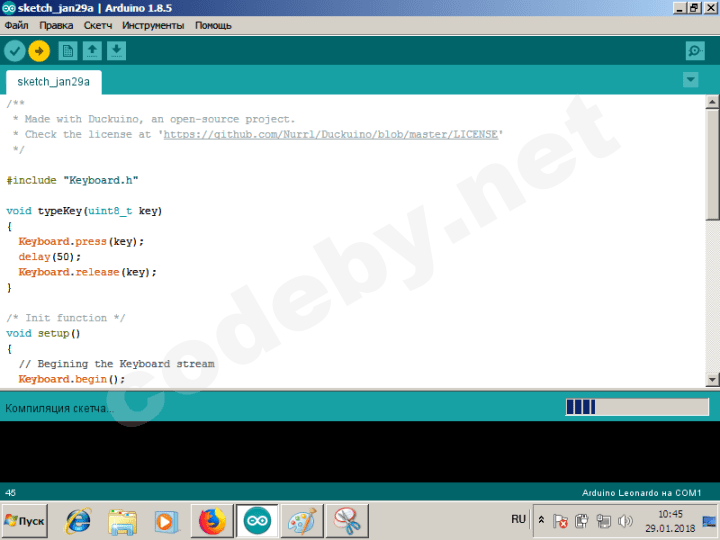
Task: Open the Snipping Tool scissors taskbar icon
Action: coord(347,521)
